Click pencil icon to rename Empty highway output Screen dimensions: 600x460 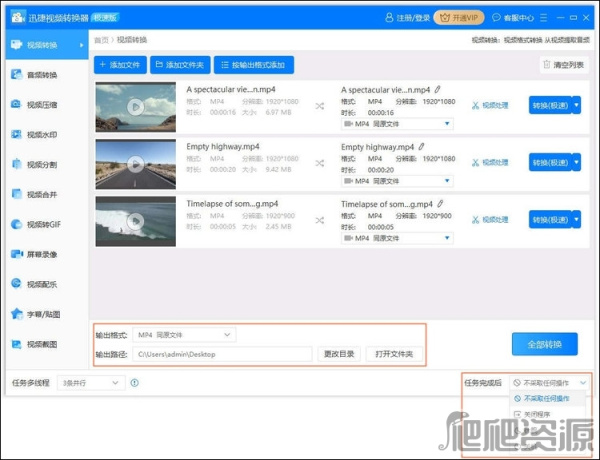pyautogui.click(x=421, y=147)
